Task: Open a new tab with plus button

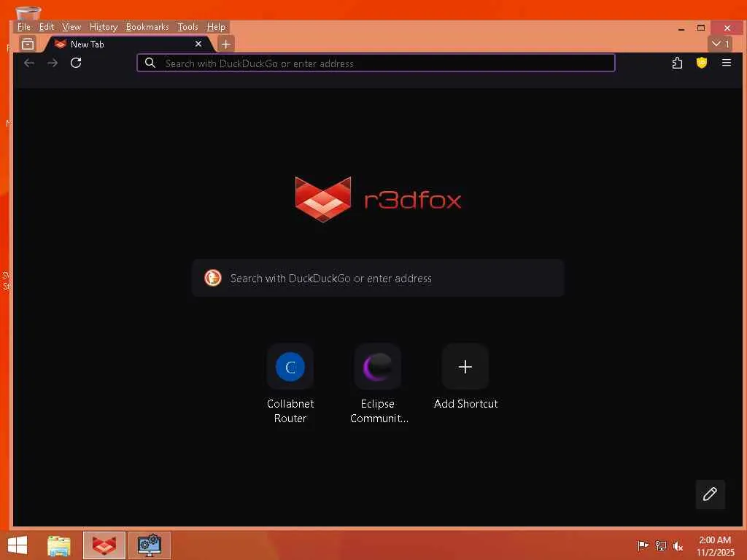Action: coord(226,44)
